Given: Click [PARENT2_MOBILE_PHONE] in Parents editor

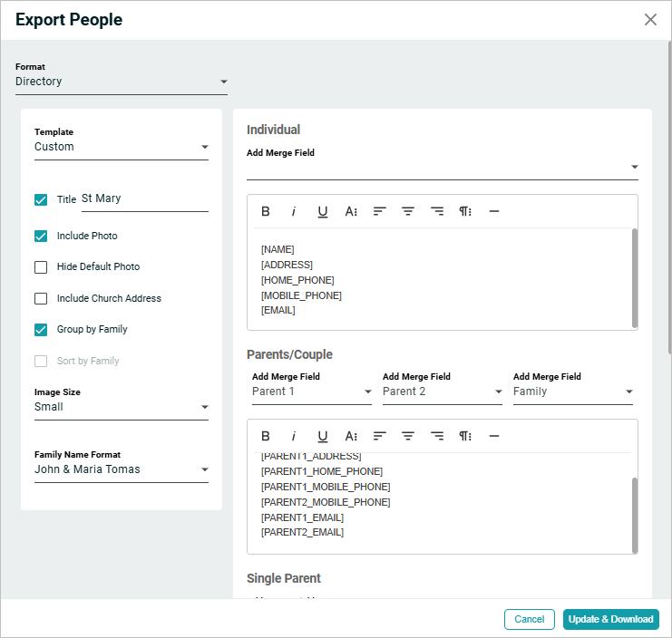Looking at the screenshot, I should [326, 502].
